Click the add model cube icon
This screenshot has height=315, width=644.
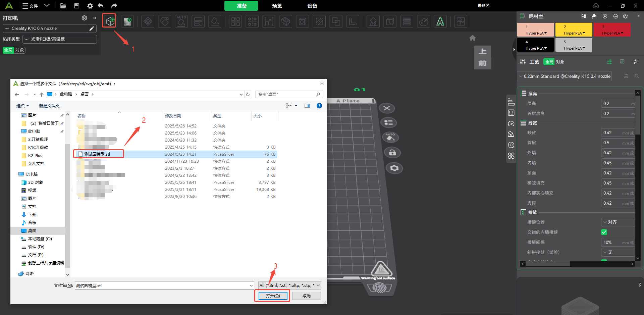point(109,21)
